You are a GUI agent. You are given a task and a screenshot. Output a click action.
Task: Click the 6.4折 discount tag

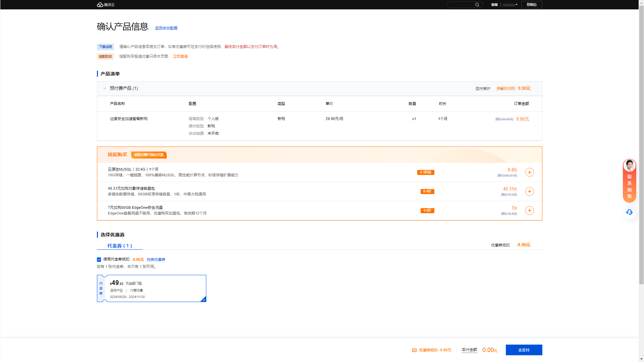coord(427,191)
